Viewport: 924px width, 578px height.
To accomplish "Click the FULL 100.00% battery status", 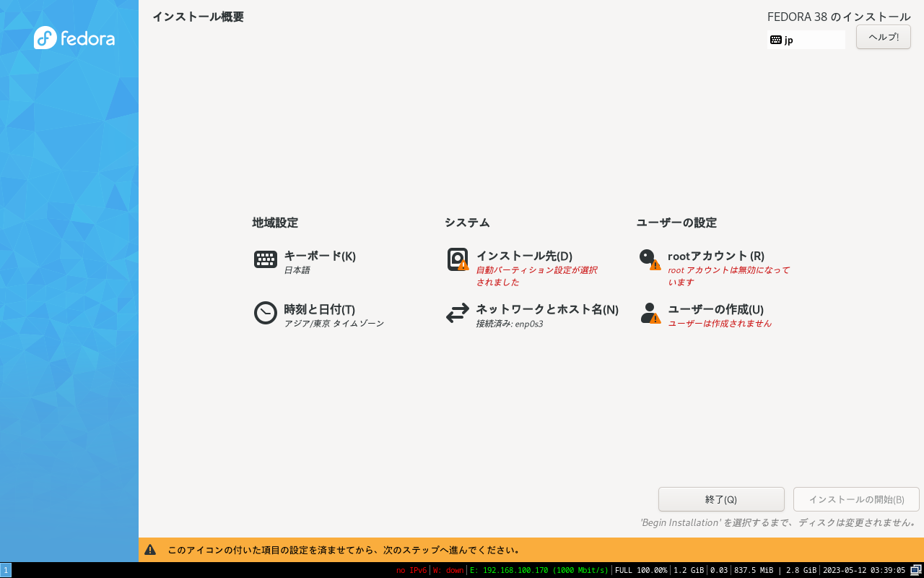I will point(641,570).
